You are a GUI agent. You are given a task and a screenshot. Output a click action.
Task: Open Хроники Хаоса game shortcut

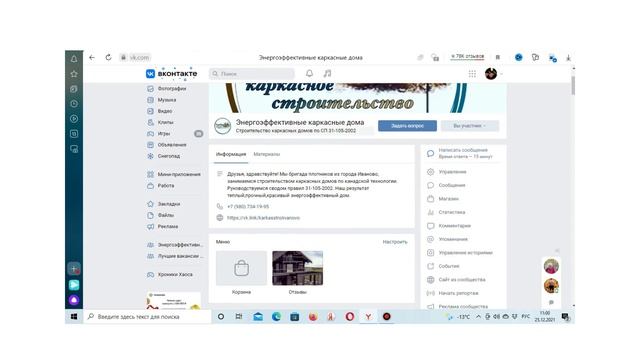[169, 274]
